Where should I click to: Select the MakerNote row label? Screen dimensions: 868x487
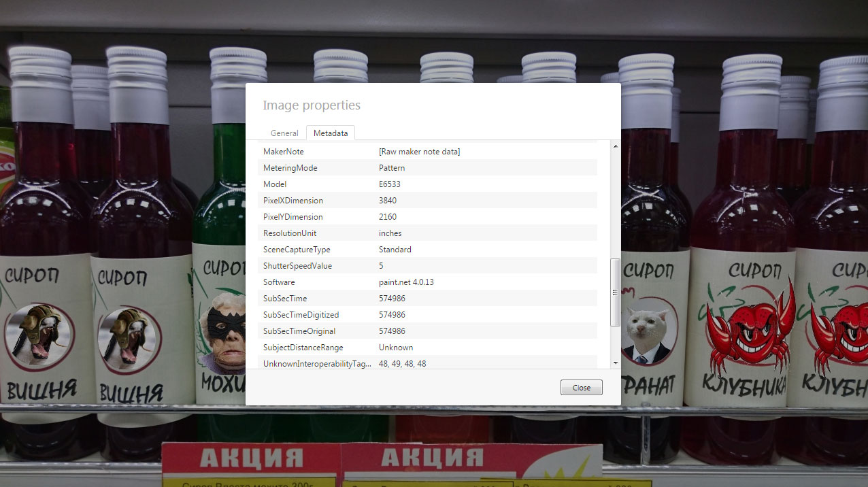(x=284, y=152)
